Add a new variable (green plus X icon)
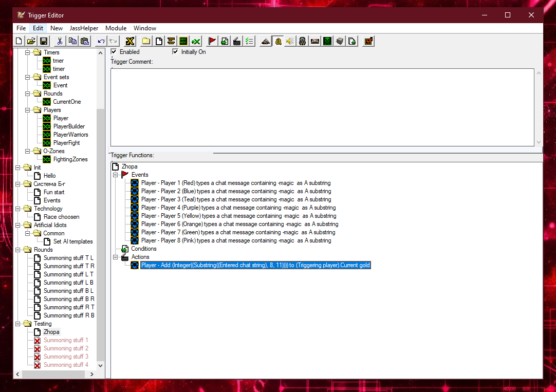This screenshot has width=556, height=392. (196, 41)
